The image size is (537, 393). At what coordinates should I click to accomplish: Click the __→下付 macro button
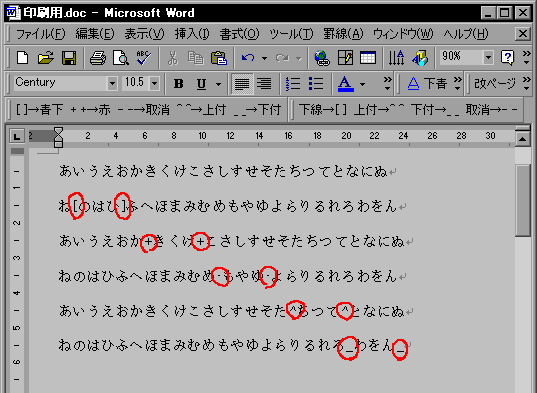[x=257, y=110]
